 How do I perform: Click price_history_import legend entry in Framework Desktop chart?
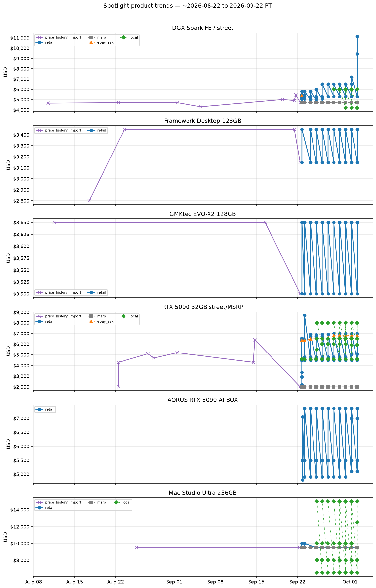[x=59, y=130]
